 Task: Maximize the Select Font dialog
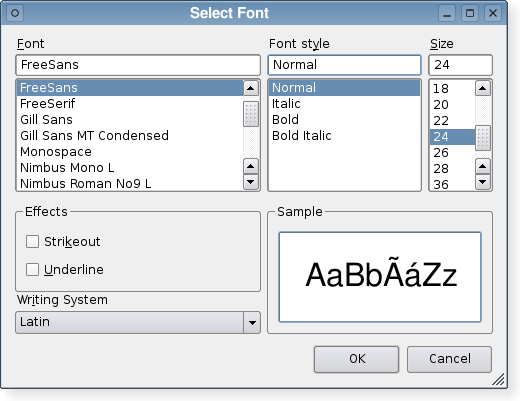click(x=470, y=13)
